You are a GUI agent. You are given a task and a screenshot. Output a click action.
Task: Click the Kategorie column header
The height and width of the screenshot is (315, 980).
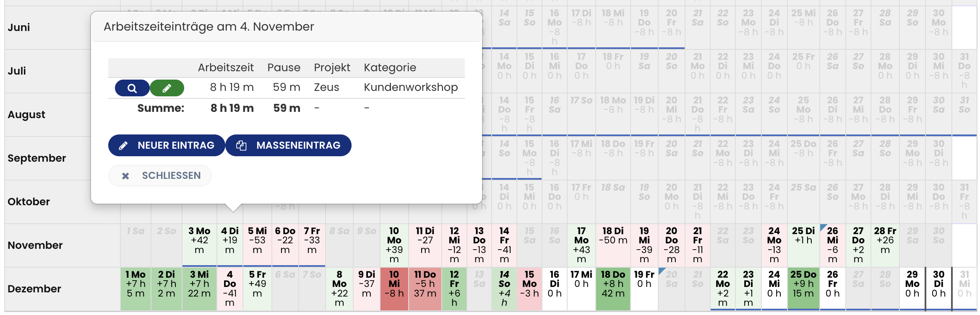(x=390, y=67)
